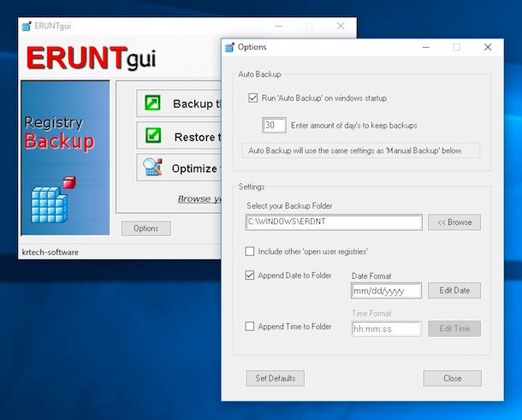Click the backup folder path field
The height and width of the screenshot is (420, 522).
[334, 222]
